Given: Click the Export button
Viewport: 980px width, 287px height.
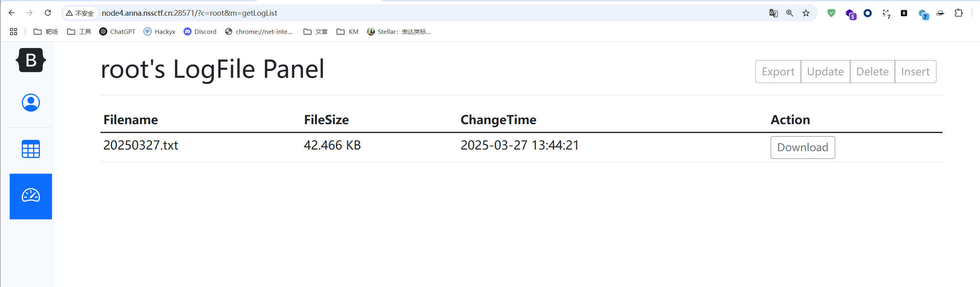Looking at the screenshot, I should click(778, 72).
